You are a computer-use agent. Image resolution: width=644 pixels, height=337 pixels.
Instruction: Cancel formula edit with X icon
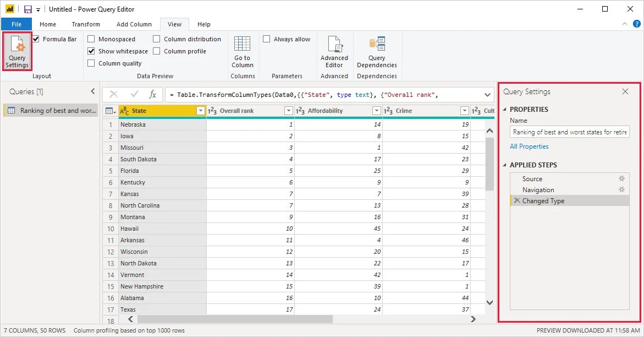pos(114,95)
